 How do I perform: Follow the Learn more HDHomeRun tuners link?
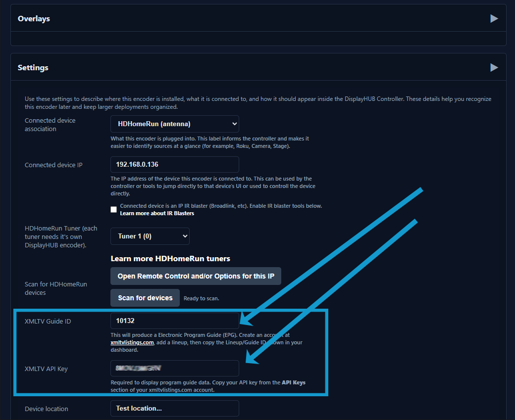click(170, 258)
